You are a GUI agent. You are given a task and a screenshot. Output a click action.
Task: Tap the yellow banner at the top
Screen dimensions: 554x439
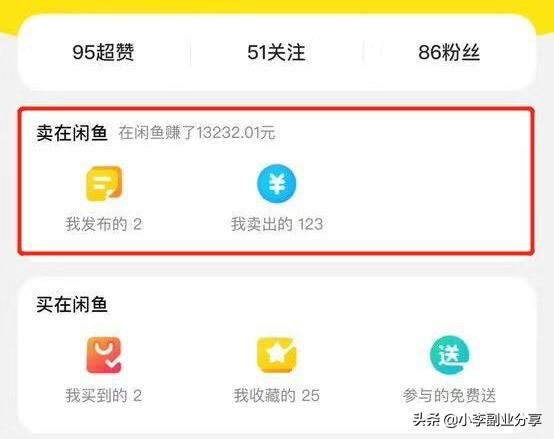point(277,7)
